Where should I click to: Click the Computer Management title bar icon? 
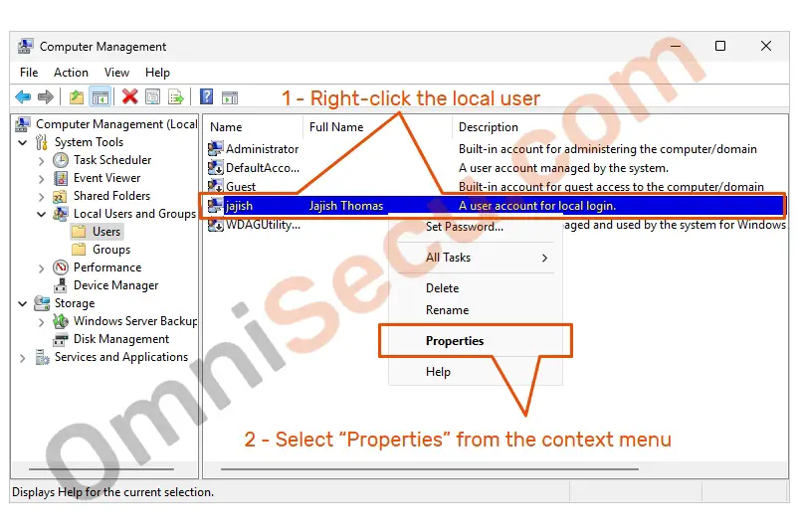click(x=26, y=47)
